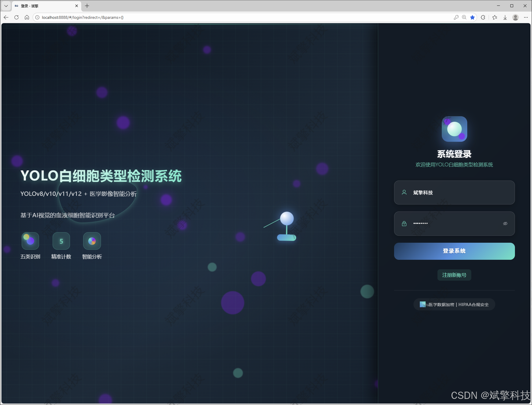Click the address bar URL

tap(83, 17)
